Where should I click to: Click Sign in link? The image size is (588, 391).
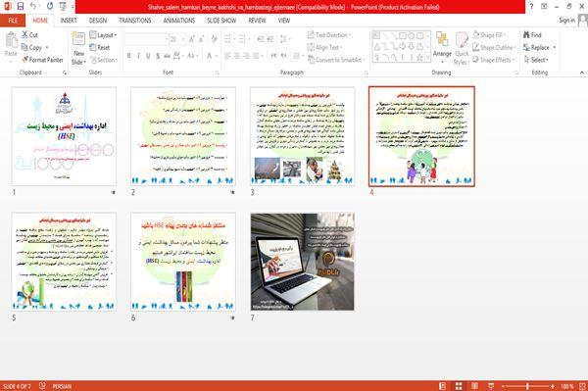[x=566, y=21]
